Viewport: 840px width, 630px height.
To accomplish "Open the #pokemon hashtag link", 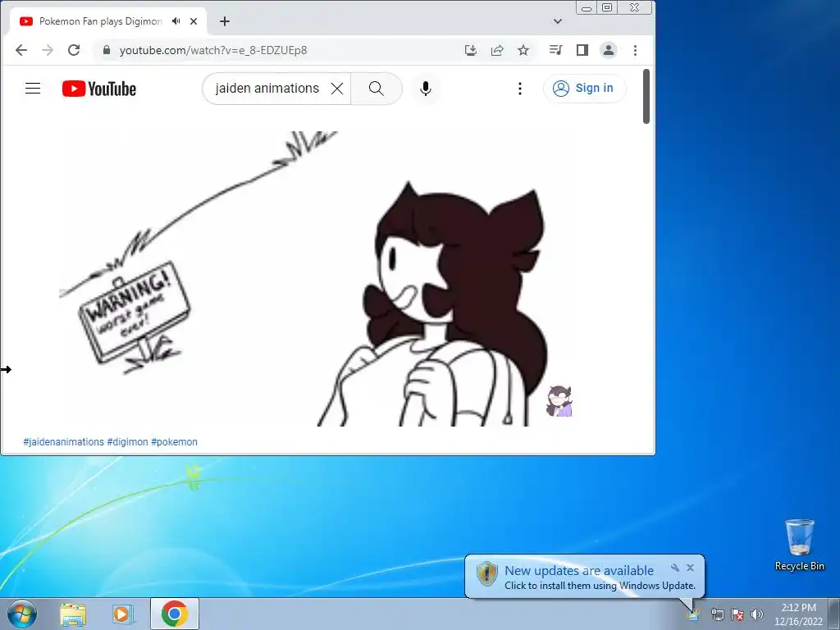I will [x=174, y=442].
